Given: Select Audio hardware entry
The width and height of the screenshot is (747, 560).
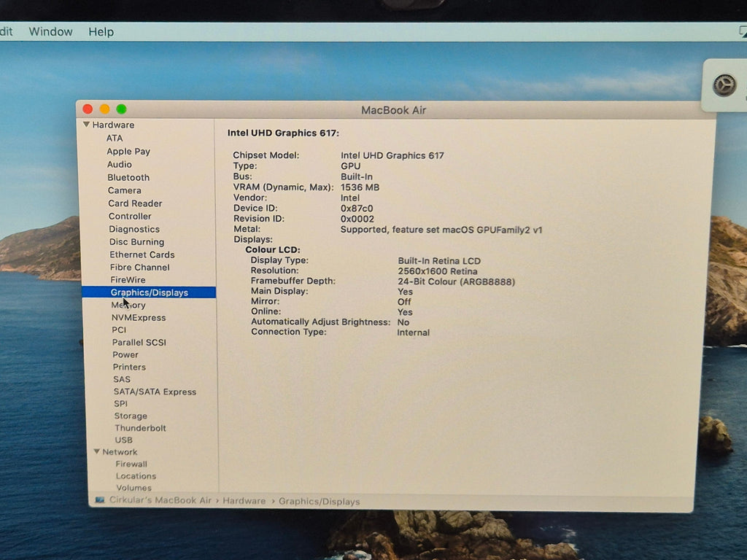Looking at the screenshot, I should [119, 164].
